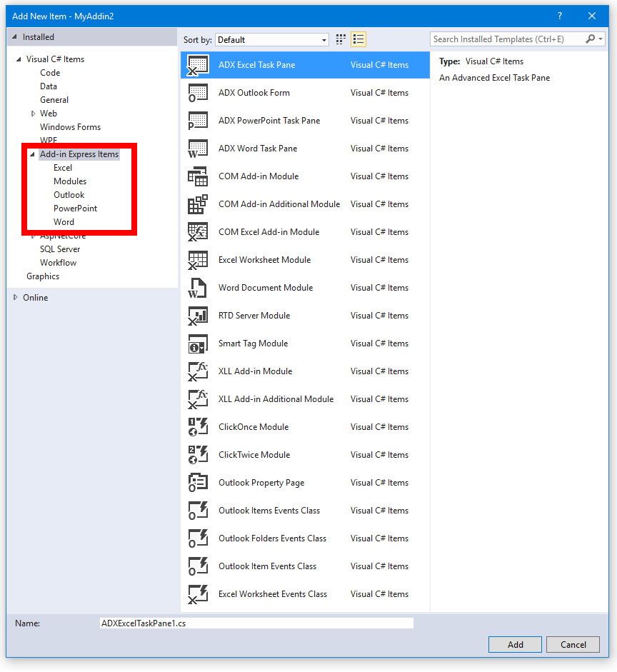Collapse the Visual C# Items node
Screen dimensions: 617x672
(19, 59)
